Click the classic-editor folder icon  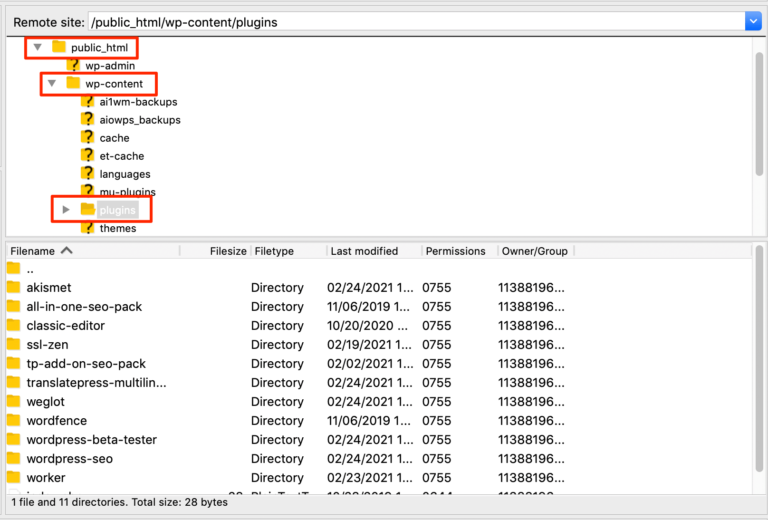coord(14,325)
